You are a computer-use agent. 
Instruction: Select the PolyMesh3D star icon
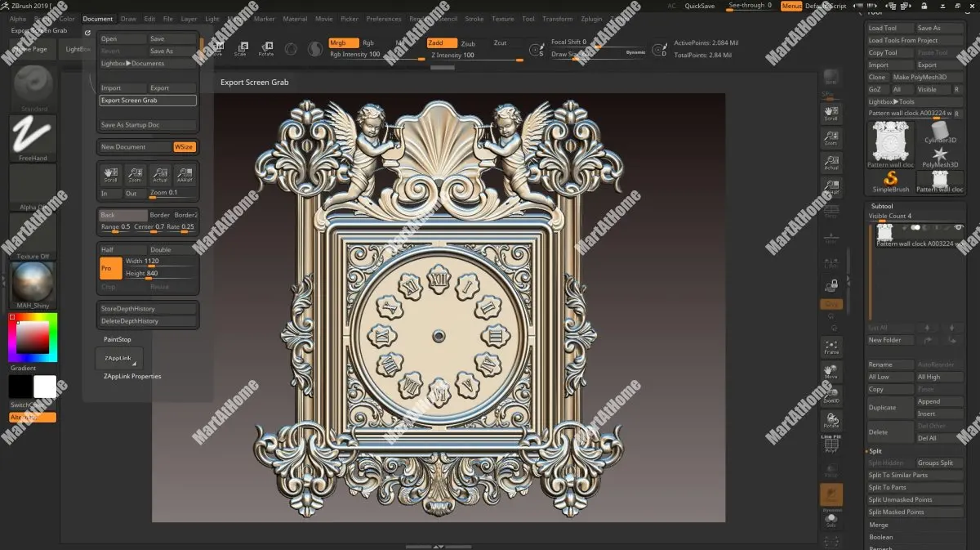[941, 155]
